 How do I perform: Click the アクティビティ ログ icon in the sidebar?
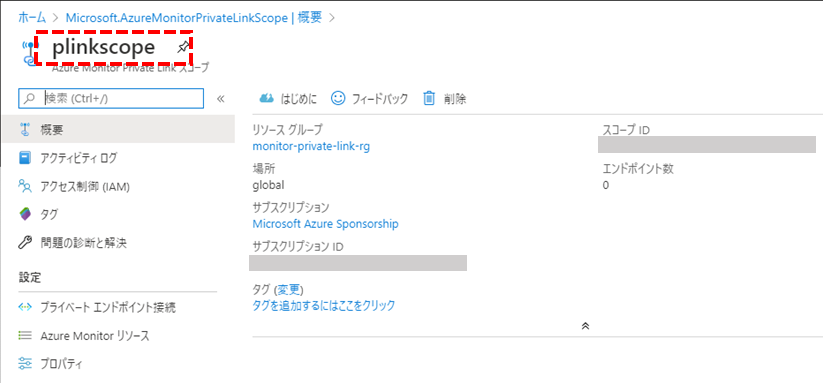[25, 158]
